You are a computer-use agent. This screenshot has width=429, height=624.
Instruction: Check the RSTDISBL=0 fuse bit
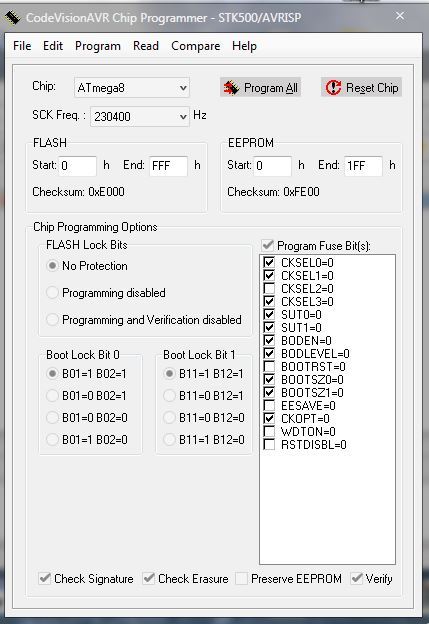click(x=269, y=445)
